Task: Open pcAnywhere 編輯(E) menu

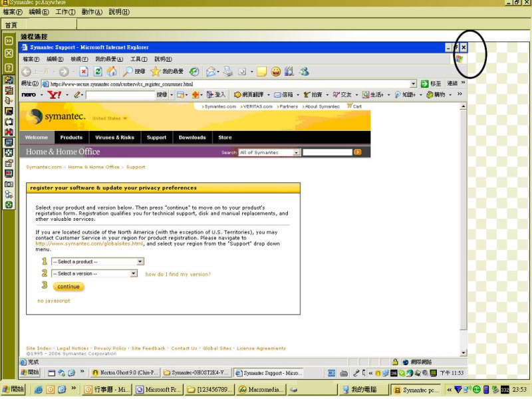Action: point(39,12)
